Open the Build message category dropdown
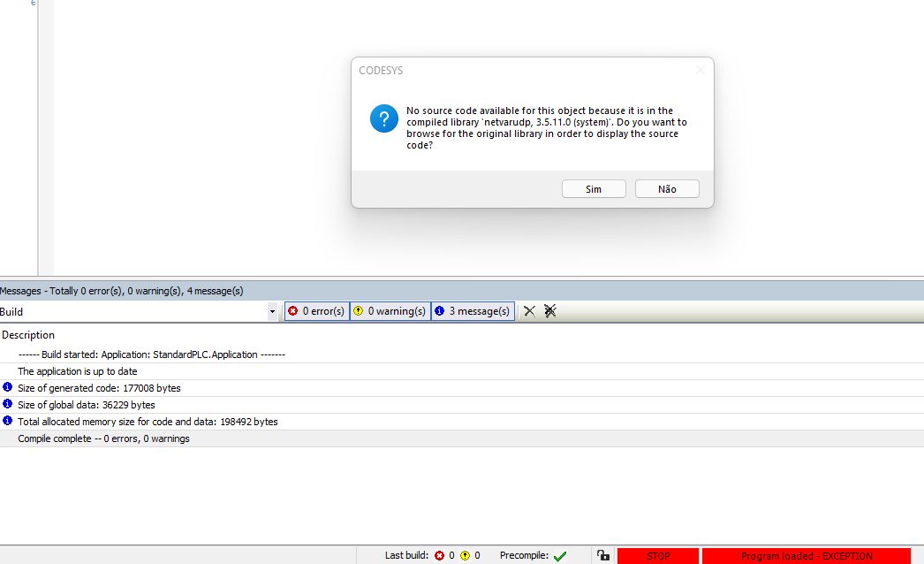Image resolution: width=924 pixels, height=564 pixels. 272,312
